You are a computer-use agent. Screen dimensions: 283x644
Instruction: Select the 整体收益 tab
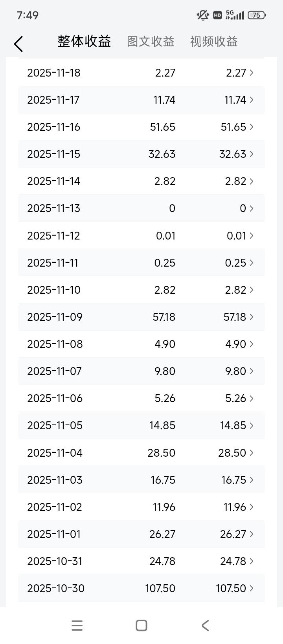point(84,41)
